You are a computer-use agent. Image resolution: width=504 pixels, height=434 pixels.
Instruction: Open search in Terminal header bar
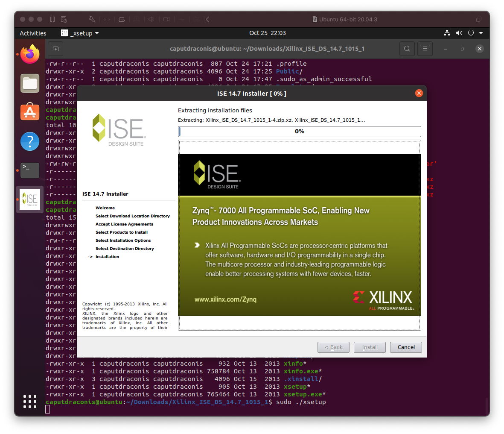(x=407, y=49)
